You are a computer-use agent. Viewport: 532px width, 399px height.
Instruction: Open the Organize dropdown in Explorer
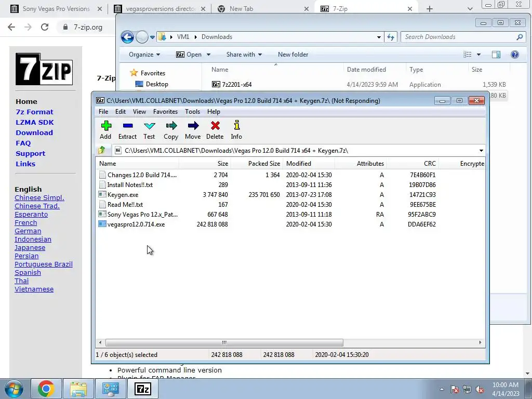[144, 54]
